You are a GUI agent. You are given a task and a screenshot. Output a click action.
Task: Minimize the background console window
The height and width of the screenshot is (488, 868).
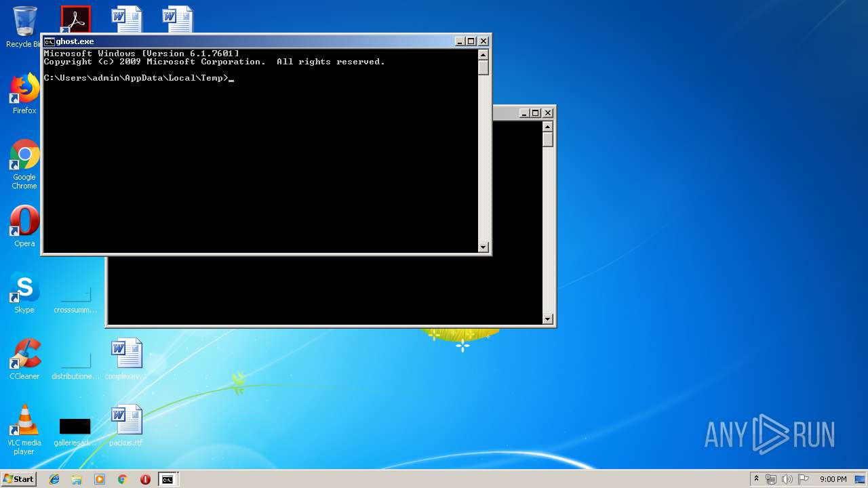(x=524, y=113)
